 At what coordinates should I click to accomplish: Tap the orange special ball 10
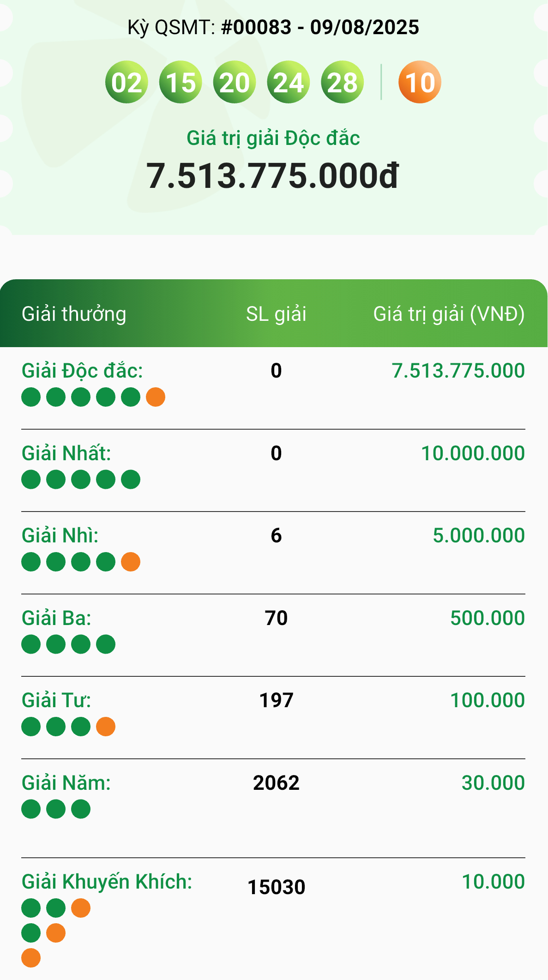click(420, 82)
